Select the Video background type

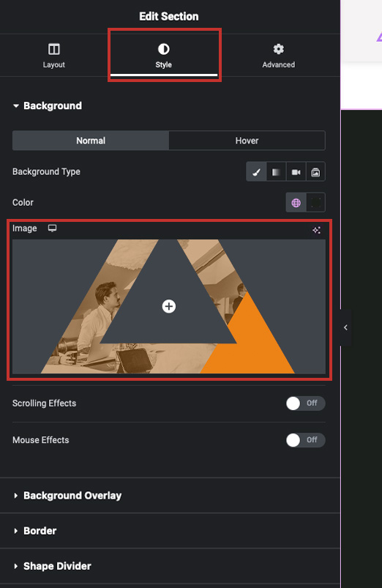click(x=296, y=172)
